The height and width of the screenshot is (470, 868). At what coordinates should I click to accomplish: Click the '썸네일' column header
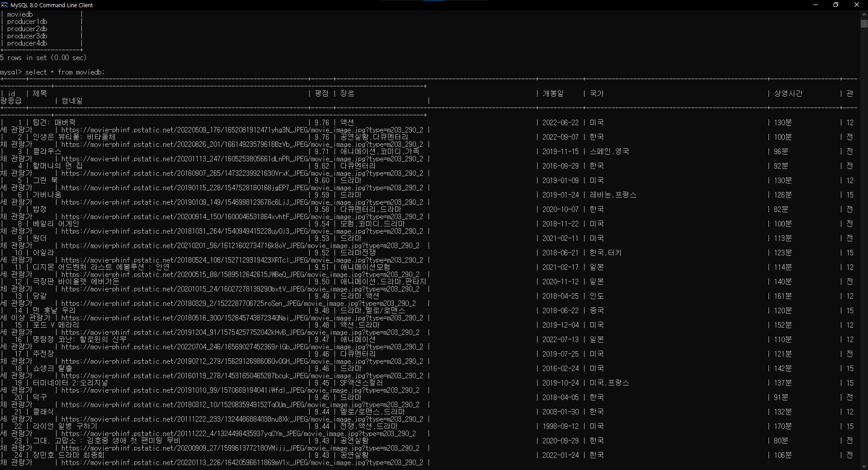point(72,101)
